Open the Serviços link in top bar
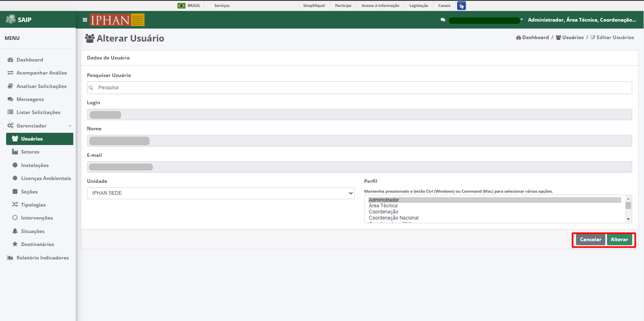This screenshot has height=321, width=644. [x=222, y=6]
